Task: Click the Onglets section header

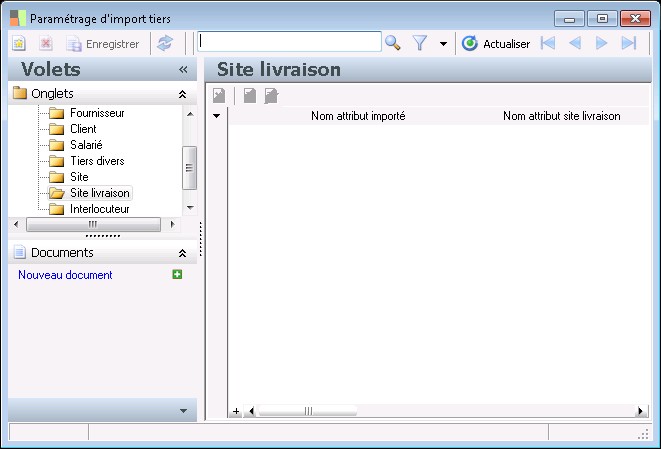Action: [x=102, y=94]
